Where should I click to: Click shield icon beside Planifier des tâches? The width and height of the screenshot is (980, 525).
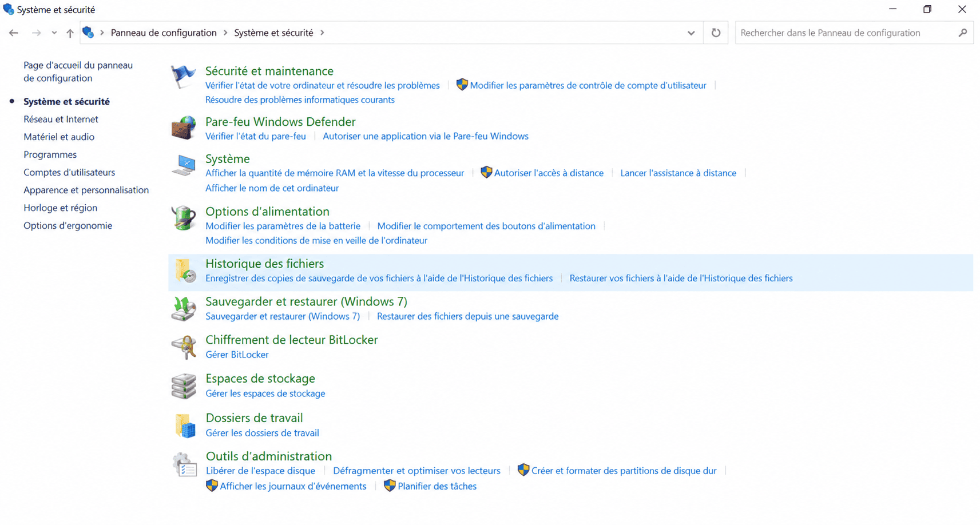tap(390, 485)
